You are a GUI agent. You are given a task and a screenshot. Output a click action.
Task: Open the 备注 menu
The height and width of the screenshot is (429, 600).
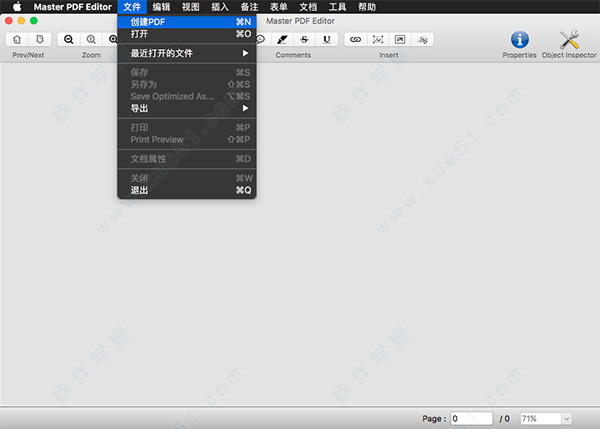(x=249, y=7)
